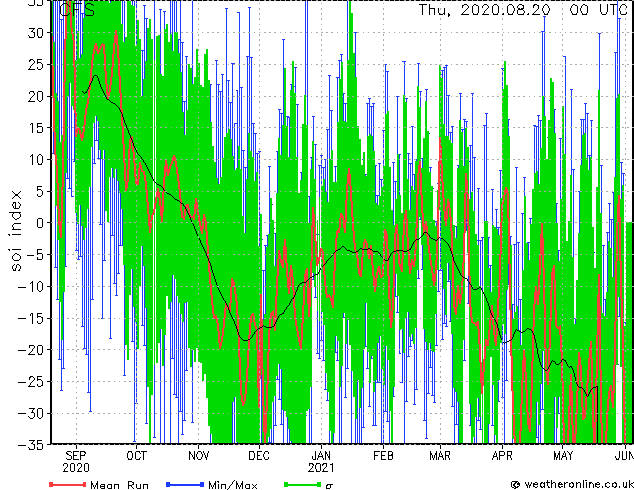This screenshot has width=634, height=490.
Task: Click the '20' y-axis value
Action: pyautogui.click(x=36, y=96)
